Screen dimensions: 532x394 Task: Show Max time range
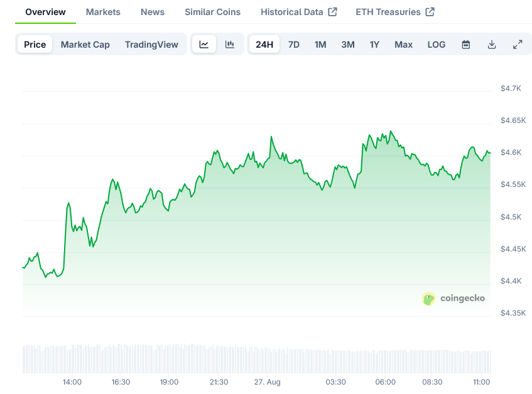(403, 45)
